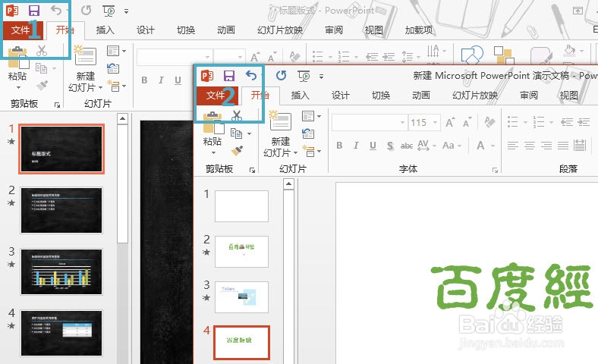The image size is (598, 364).
Task: Switch to 插入 tab in back window
Action: tap(105, 30)
